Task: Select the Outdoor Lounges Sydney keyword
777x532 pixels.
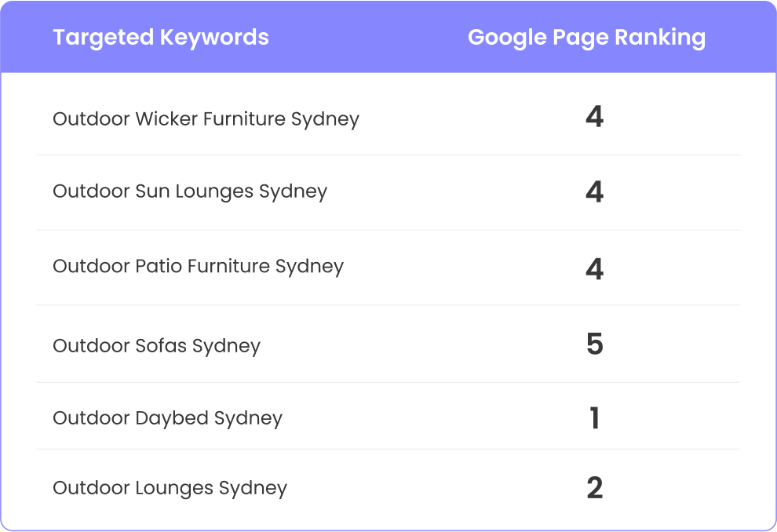Action: (x=170, y=488)
